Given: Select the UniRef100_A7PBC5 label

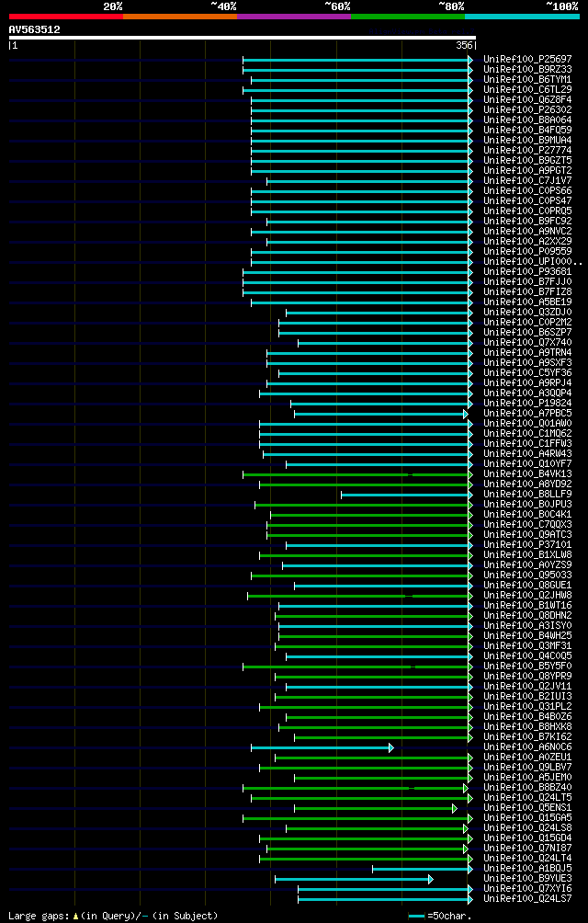Looking at the screenshot, I should coord(527,413).
